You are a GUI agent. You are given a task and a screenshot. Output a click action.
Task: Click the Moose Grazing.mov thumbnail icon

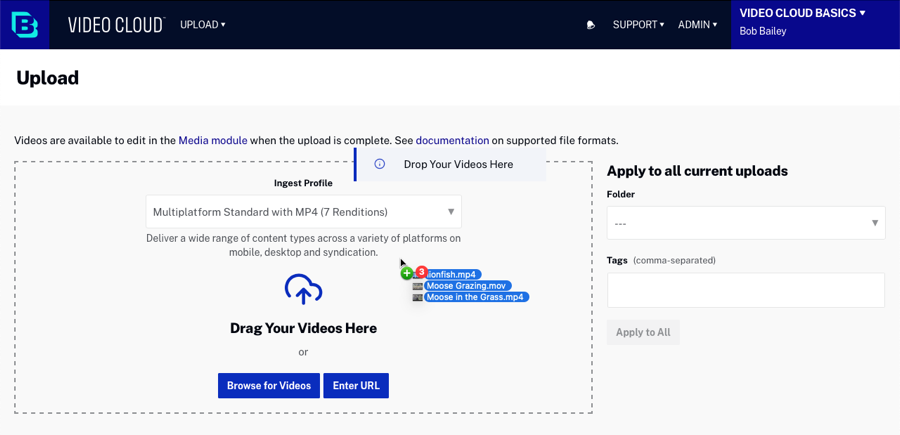(418, 286)
